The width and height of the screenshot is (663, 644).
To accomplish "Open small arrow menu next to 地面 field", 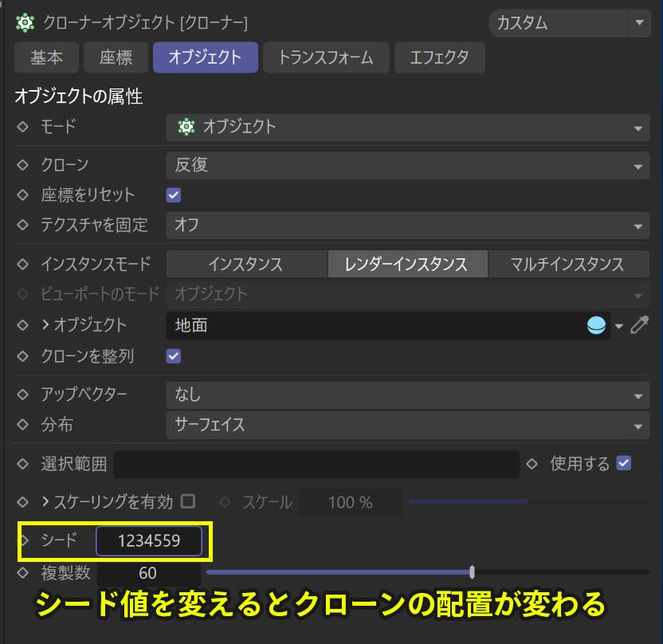I will click(619, 326).
